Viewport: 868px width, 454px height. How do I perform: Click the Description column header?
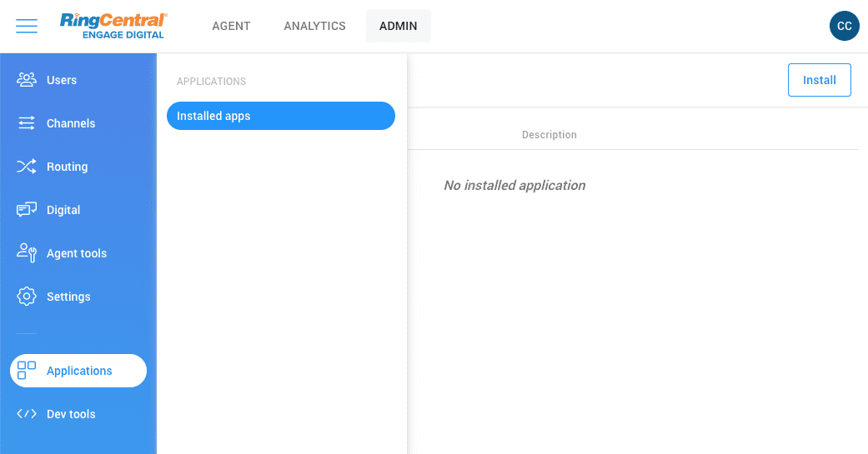click(549, 135)
